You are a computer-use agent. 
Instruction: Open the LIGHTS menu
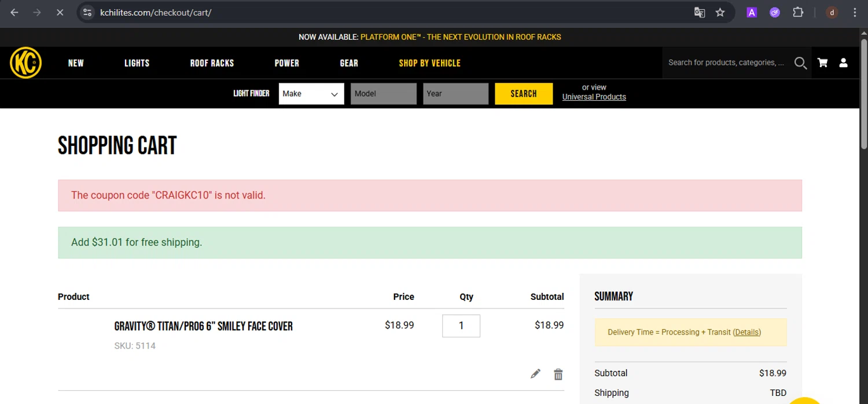[137, 63]
